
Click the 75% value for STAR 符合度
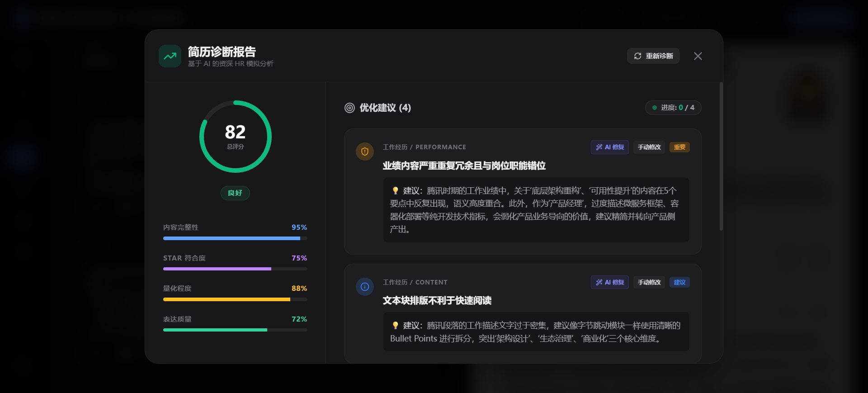coord(299,258)
